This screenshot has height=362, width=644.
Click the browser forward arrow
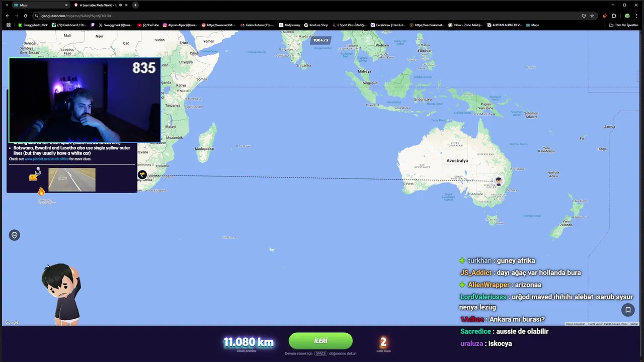click(x=17, y=16)
